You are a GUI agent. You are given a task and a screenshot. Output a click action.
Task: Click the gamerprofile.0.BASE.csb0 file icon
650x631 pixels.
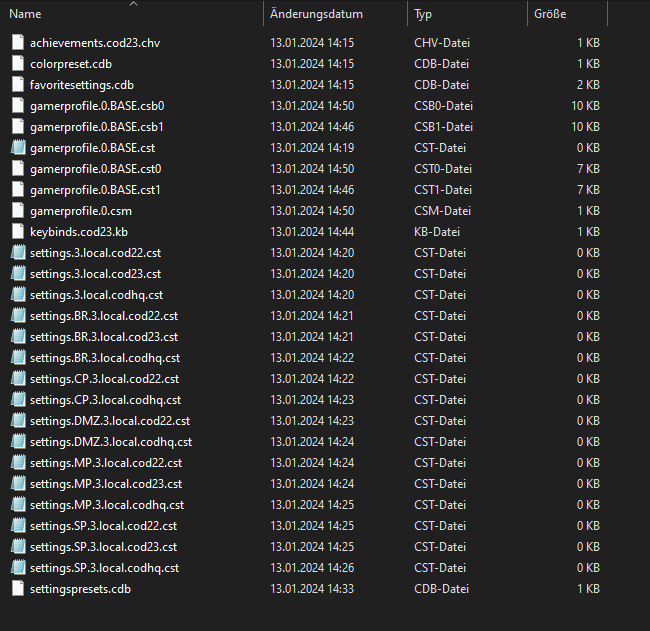point(18,106)
